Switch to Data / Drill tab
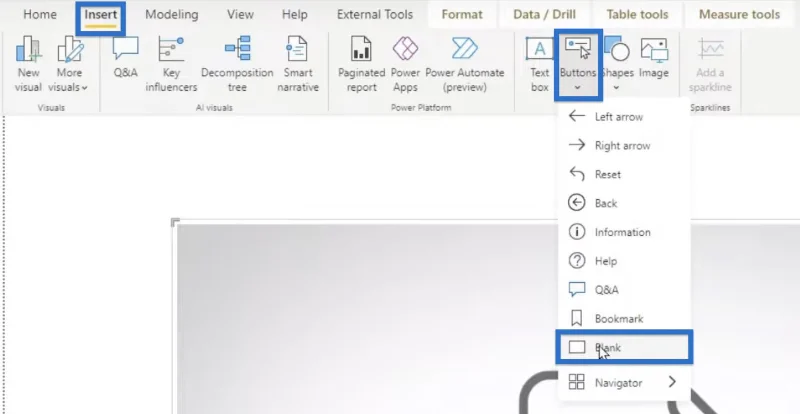The image size is (800, 414). (x=544, y=15)
